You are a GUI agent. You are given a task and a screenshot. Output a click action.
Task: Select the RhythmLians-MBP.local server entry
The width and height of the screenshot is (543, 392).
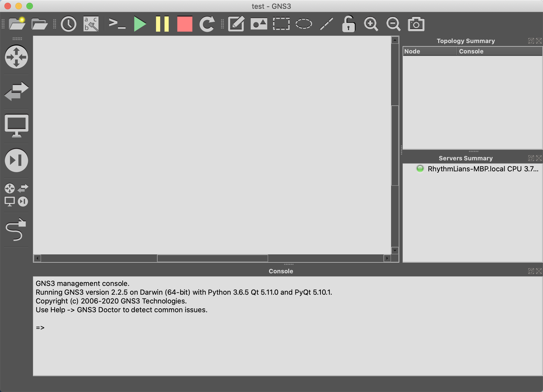pyautogui.click(x=482, y=169)
